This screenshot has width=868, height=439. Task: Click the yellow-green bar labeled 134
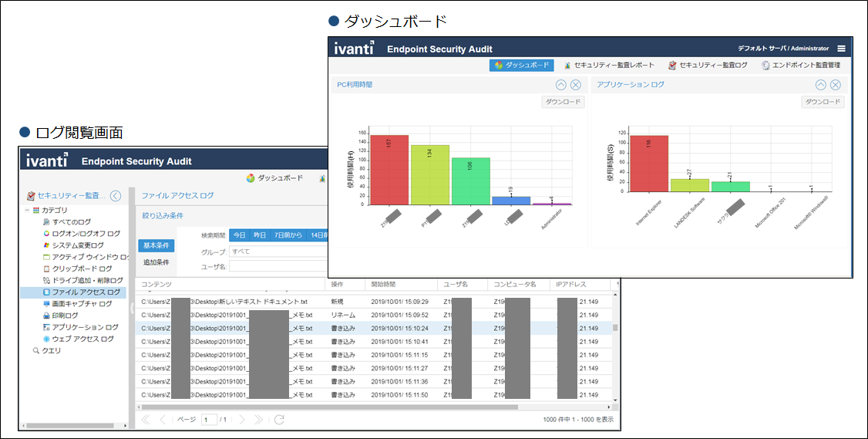[429, 174]
